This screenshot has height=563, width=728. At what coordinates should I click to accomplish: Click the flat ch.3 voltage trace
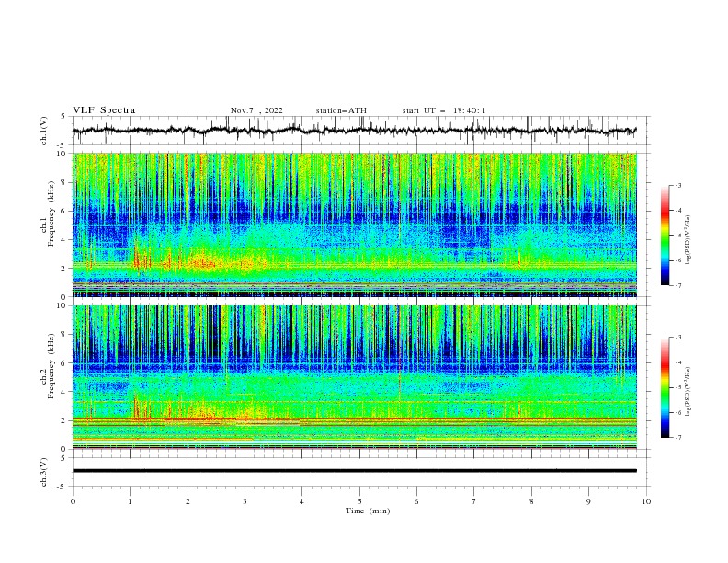point(355,471)
